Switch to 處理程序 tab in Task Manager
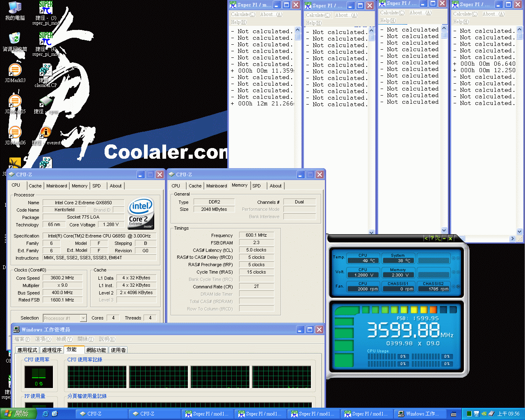 tap(52, 350)
